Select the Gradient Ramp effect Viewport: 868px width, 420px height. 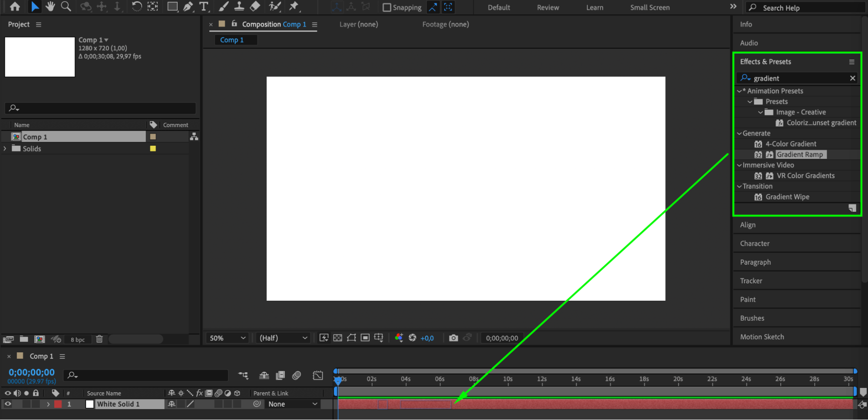click(x=799, y=154)
